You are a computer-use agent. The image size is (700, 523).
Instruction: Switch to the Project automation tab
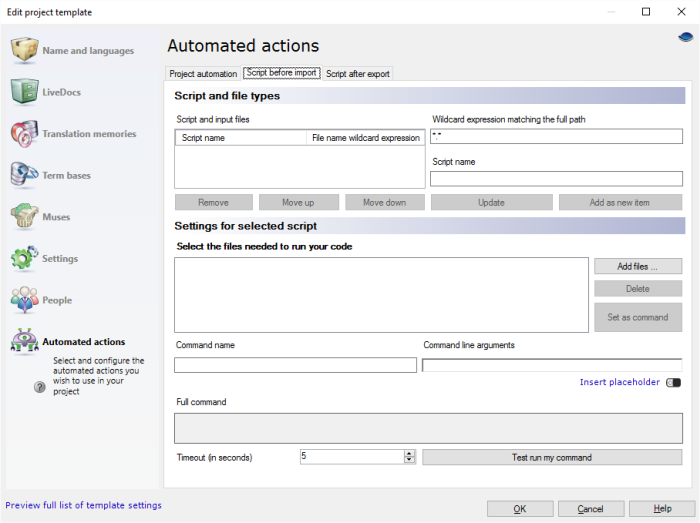pyautogui.click(x=203, y=74)
